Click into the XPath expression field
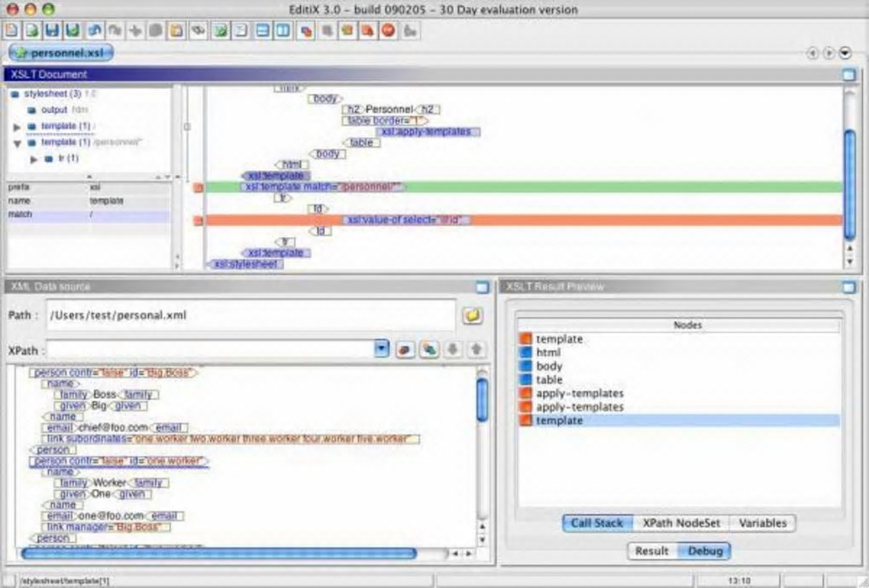Viewport: 869px width, 588px height. (211, 349)
